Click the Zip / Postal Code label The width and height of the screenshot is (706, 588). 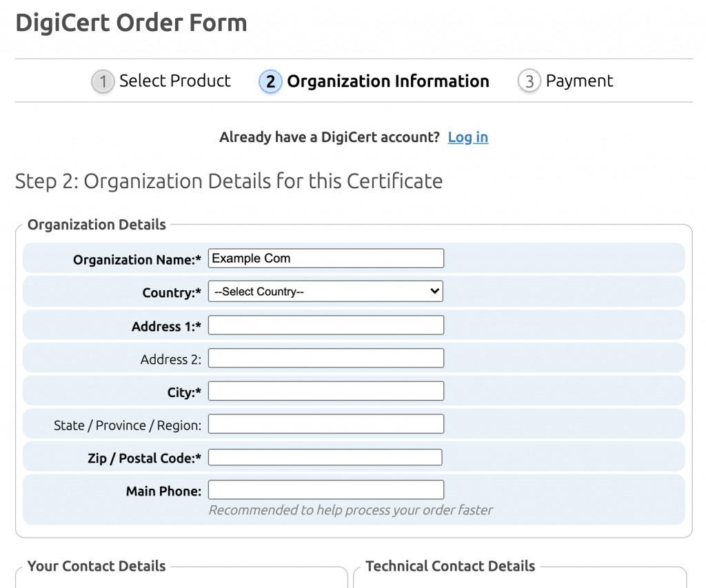(144, 458)
